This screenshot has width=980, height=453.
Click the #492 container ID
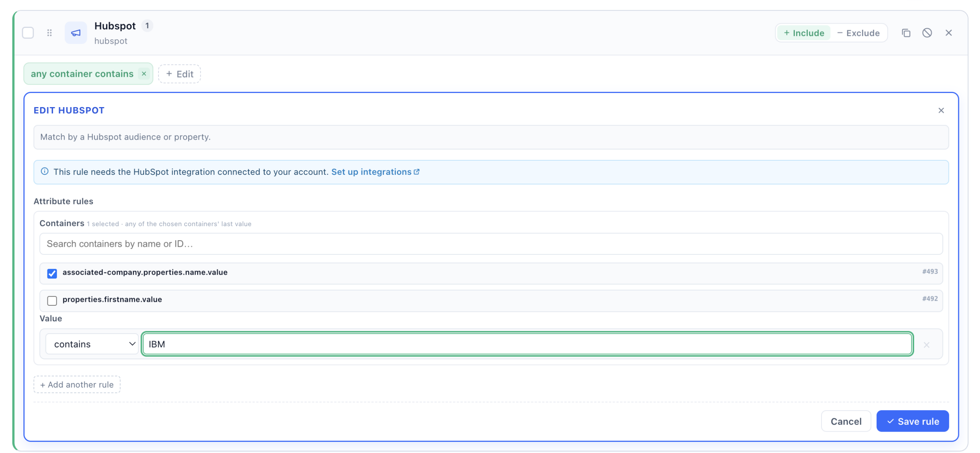click(x=929, y=299)
